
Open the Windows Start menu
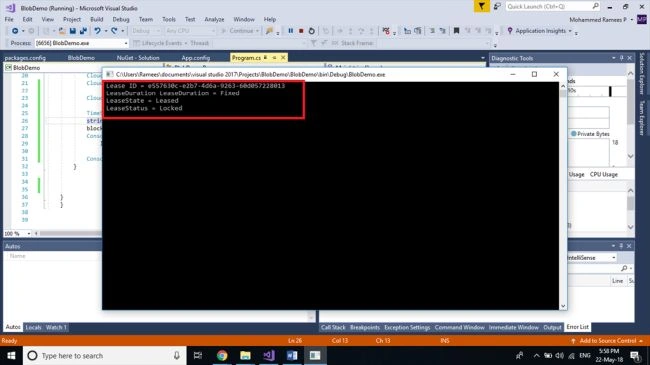click(11, 355)
